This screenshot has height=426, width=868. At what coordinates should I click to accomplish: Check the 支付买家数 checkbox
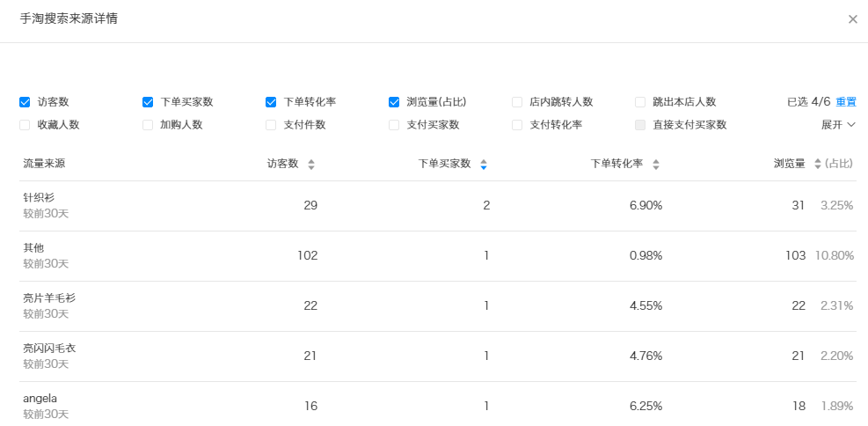click(x=394, y=125)
